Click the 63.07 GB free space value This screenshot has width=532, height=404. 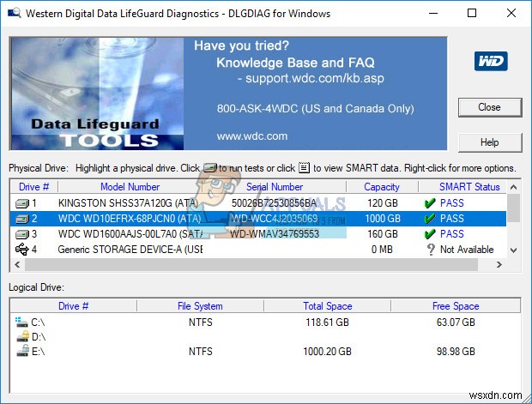tap(456, 323)
